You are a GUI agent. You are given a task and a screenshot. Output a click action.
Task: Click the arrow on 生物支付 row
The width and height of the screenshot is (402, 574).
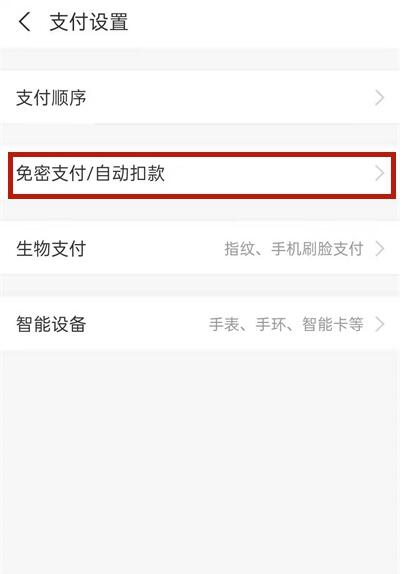point(380,249)
